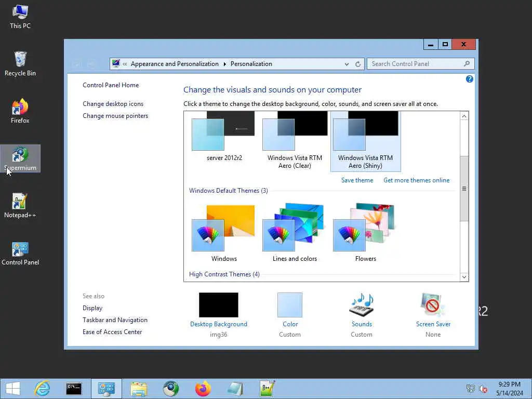Launch Internet Explorer from the taskbar

click(42, 389)
